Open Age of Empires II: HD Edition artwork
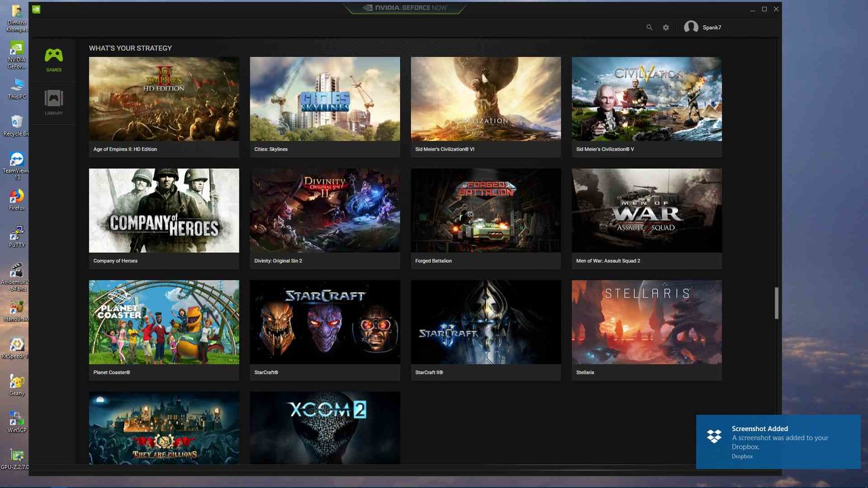868x488 pixels. tap(164, 99)
